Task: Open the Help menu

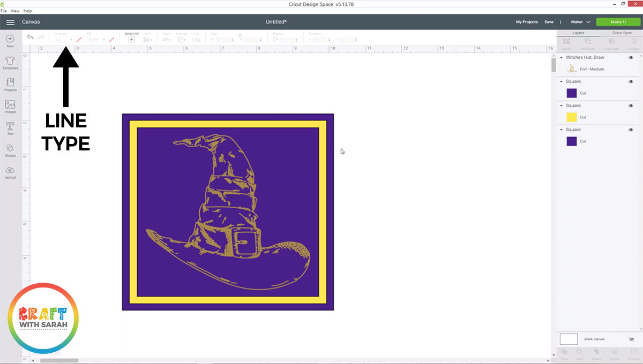Action: pos(28,11)
